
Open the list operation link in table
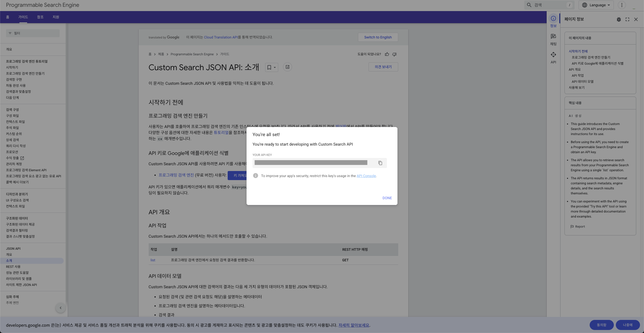[x=153, y=260]
